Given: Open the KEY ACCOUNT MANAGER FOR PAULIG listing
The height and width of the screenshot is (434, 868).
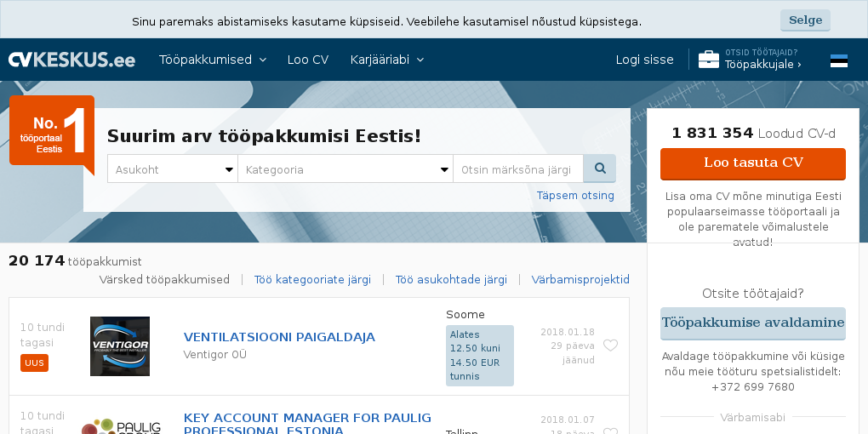Looking at the screenshot, I should [307, 424].
